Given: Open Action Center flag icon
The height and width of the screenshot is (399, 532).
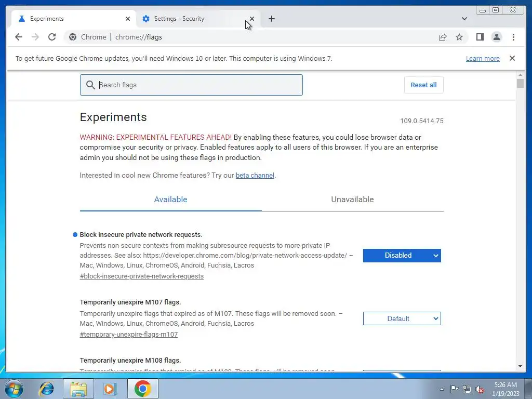Looking at the screenshot, I should (454, 389).
